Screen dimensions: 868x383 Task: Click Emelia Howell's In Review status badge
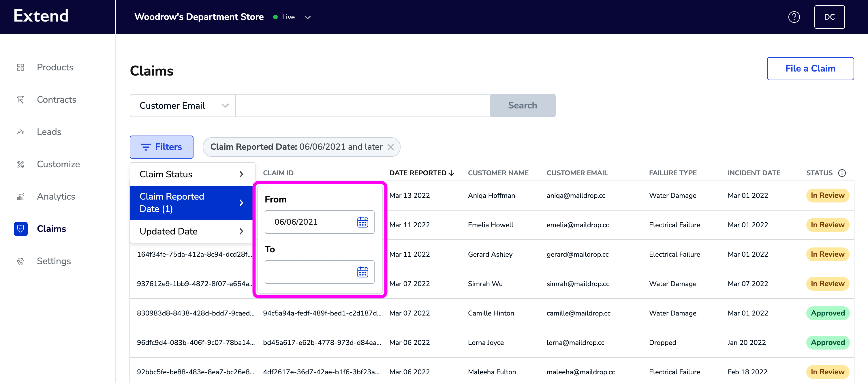pyautogui.click(x=828, y=225)
